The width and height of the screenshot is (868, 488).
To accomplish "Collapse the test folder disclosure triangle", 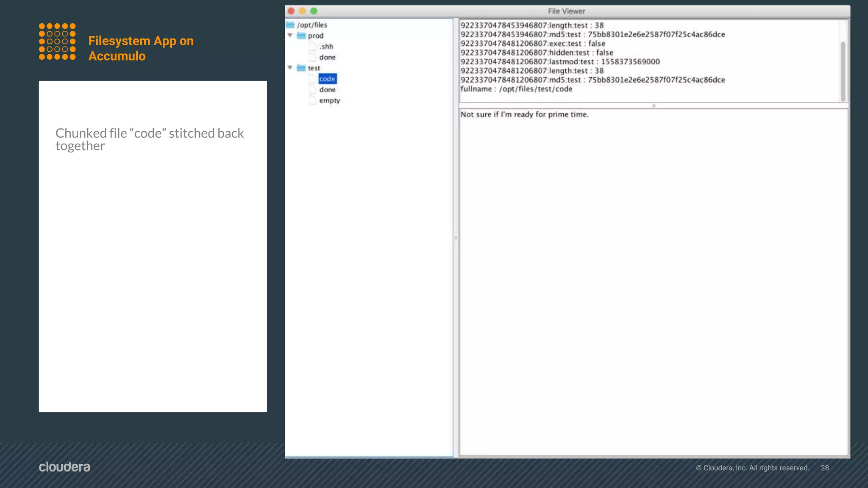I will point(290,68).
